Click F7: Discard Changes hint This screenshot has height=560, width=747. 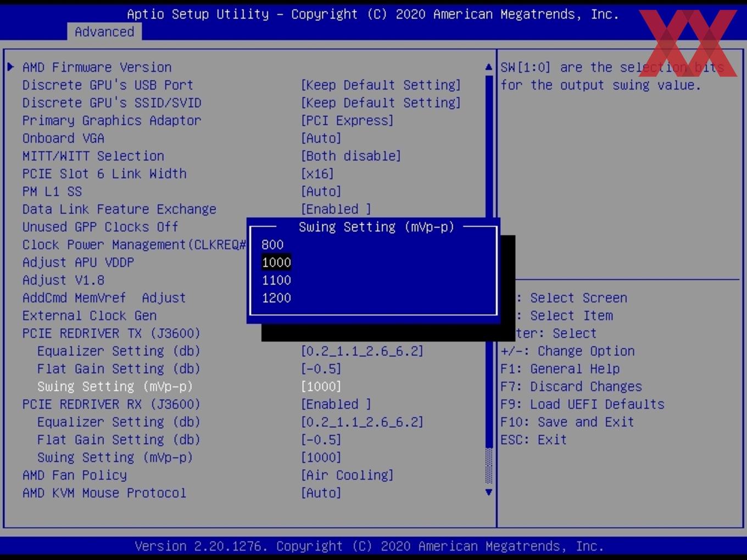click(x=571, y=387)
